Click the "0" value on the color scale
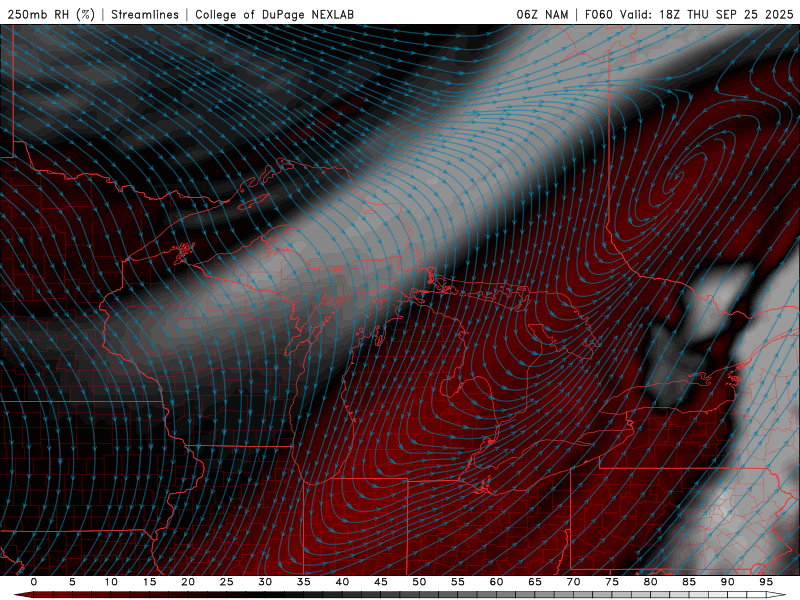The width and height of the screenshot is (800, 600). pos(34,582)
